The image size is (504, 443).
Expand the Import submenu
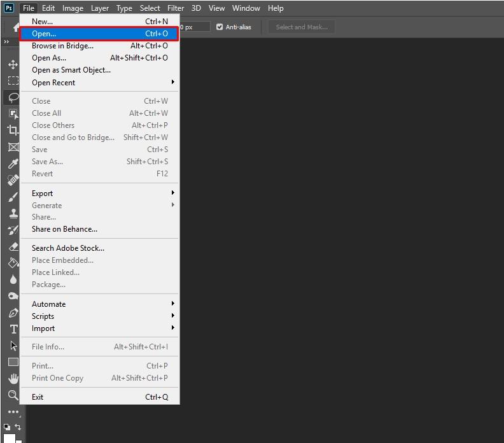click(x=100, y=328)
